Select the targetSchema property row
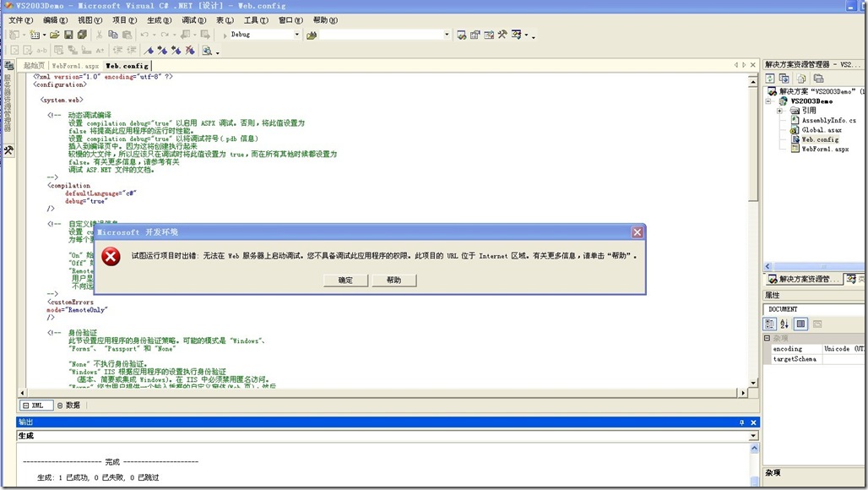Image resolution: width=868 pixels, height=490 pixels. click(x=817, y=359)
